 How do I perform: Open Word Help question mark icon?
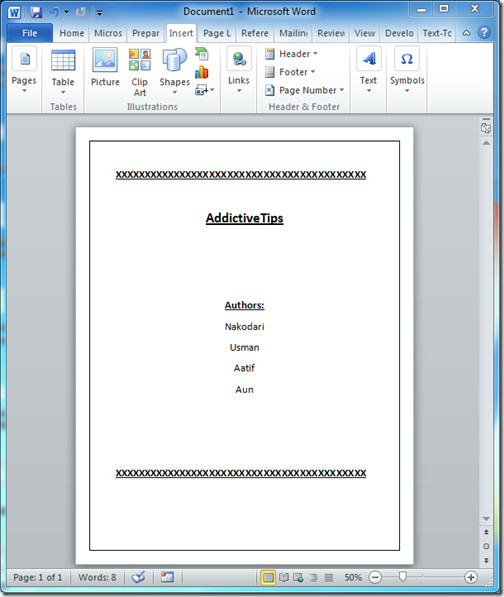click(484, 33)
